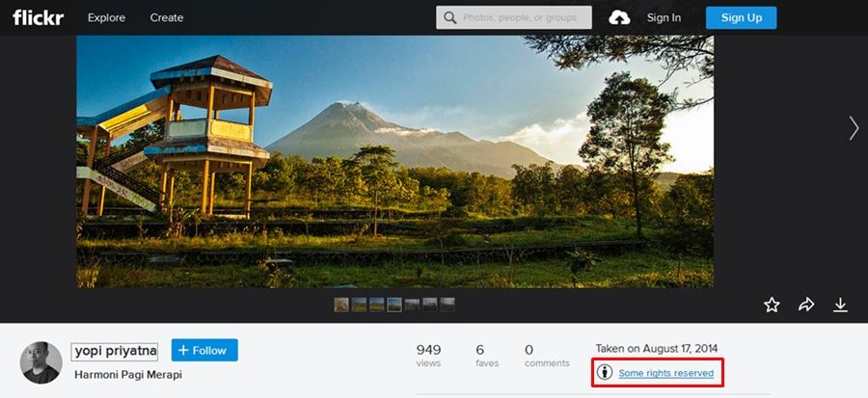Viewport: 868px width, 398px height.
Task: Open the Some rights reserved link
Action: [x=665, y=373]
